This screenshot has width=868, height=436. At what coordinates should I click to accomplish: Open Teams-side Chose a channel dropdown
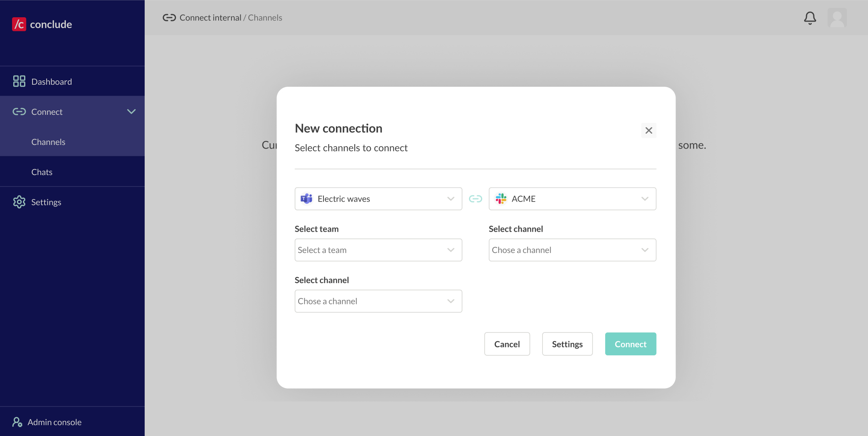[x=378, y=301]
